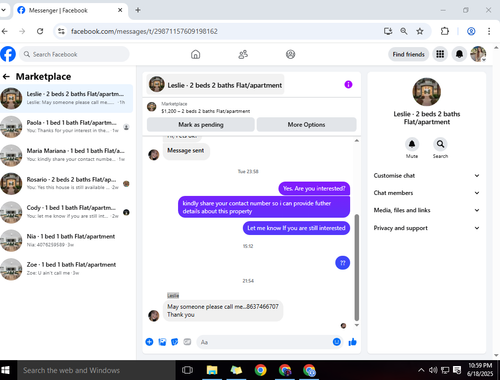Bookmark this page with star icon

420,31
